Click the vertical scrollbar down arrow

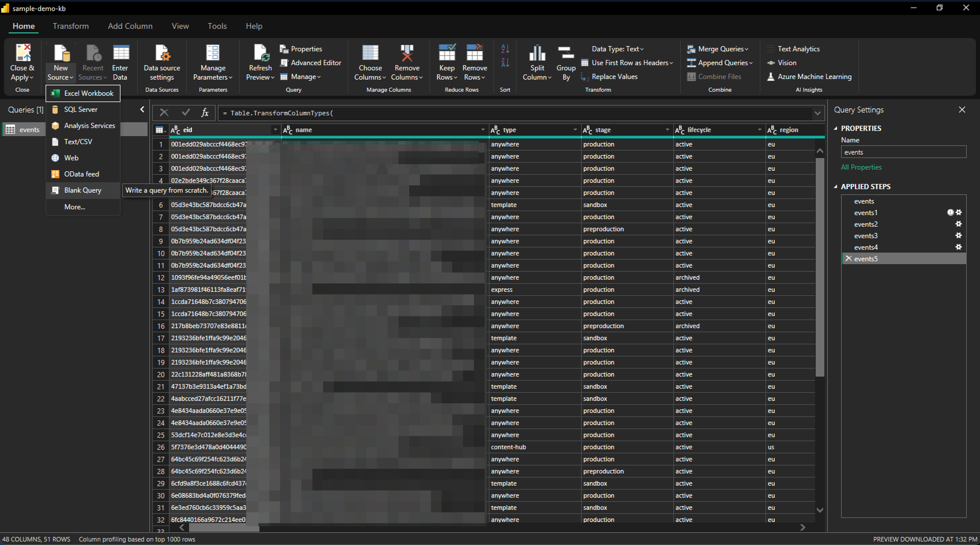coord(820,510)
